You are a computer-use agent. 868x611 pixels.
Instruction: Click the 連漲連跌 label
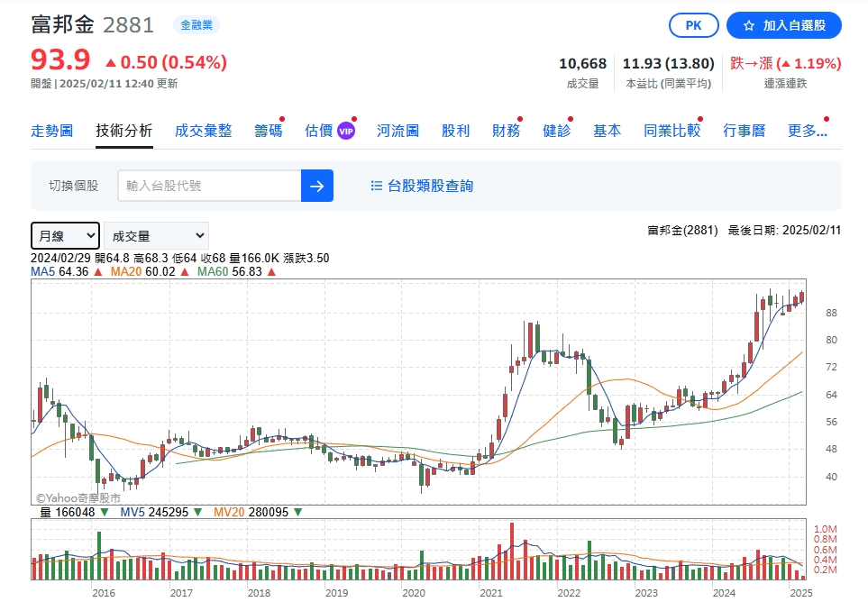coord(785,84)
